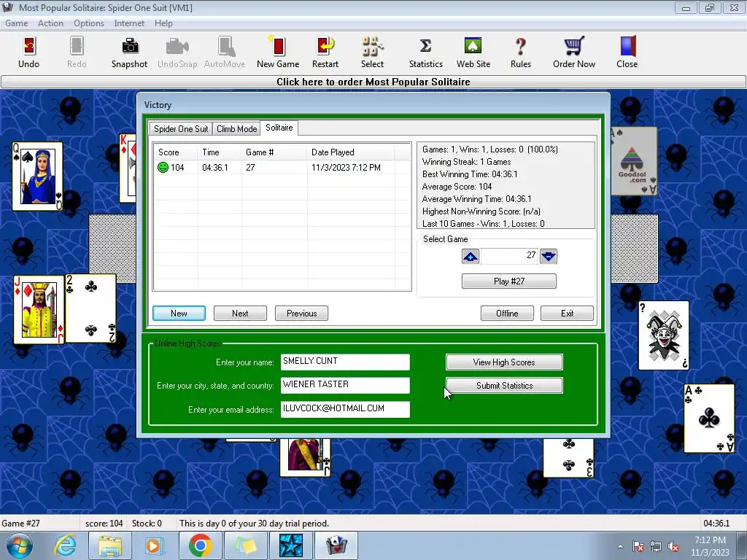Click the Solitaire app icon in taskbar

336,545
